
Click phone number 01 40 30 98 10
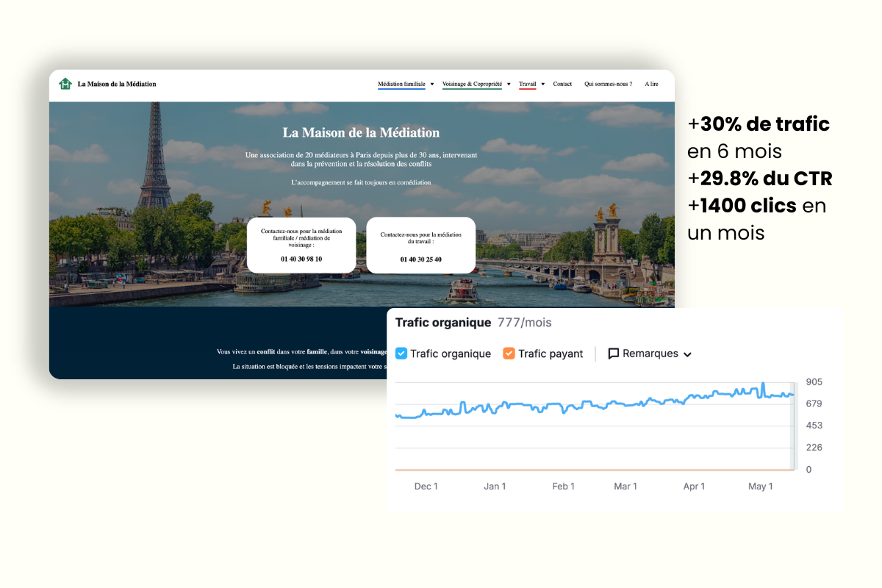coord(301,259)
